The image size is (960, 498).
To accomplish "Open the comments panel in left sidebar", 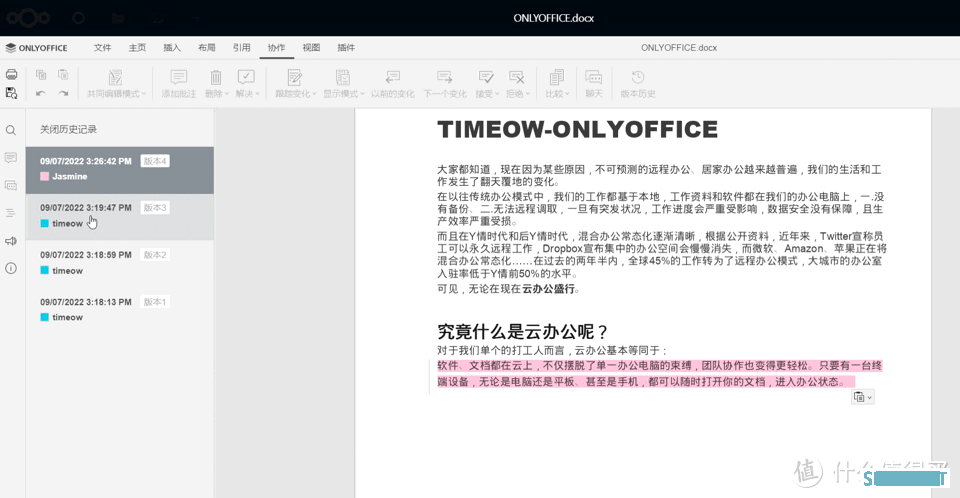I will [x=11, y=158].
